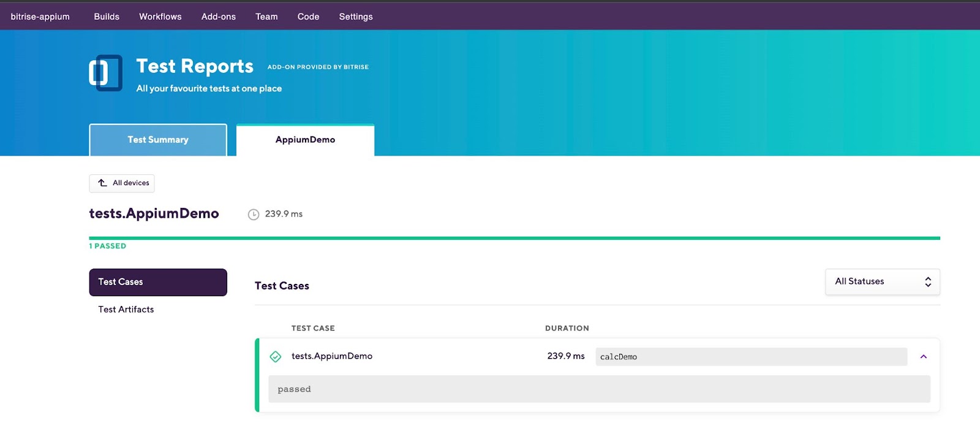Go to the Team menu item
The height and width of the screenshot is (428, 980).
pyautogui.click(x=266, y=17)
